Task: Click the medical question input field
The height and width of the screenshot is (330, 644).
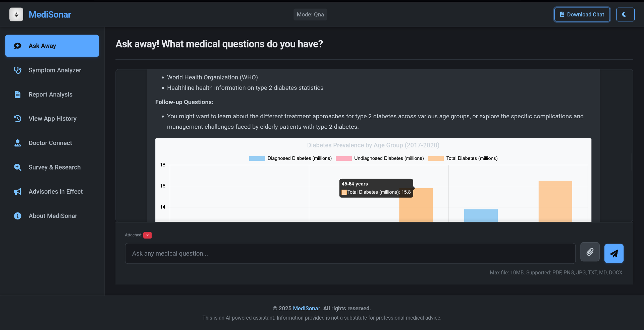Action: (x=350, y=254)
